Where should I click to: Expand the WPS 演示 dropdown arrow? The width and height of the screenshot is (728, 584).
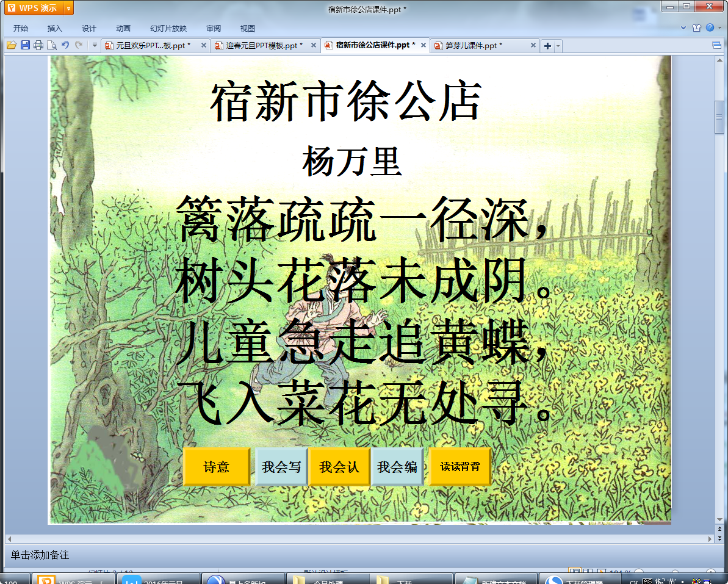pos(68,8)
